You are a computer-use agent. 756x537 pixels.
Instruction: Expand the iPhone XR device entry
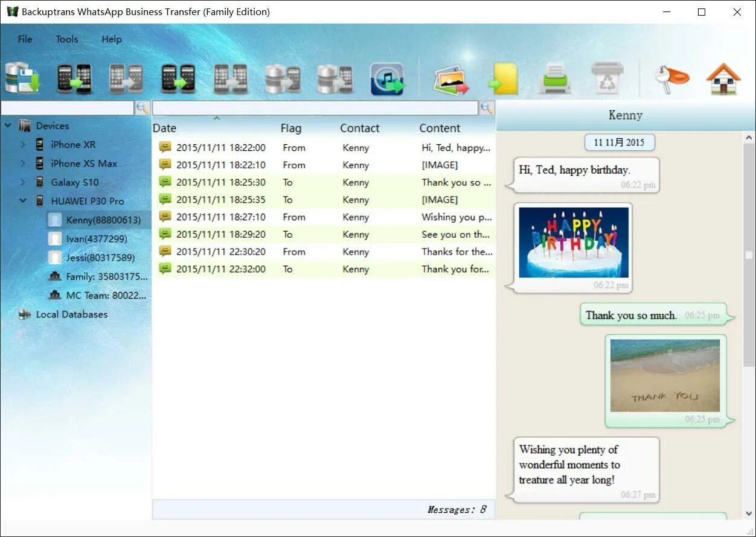click(x=24, y=144)
